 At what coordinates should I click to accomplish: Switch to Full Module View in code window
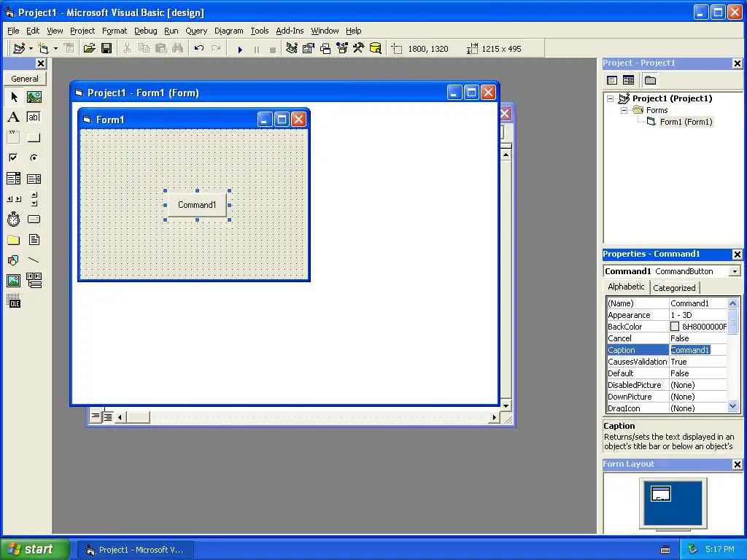click(108, 417)
